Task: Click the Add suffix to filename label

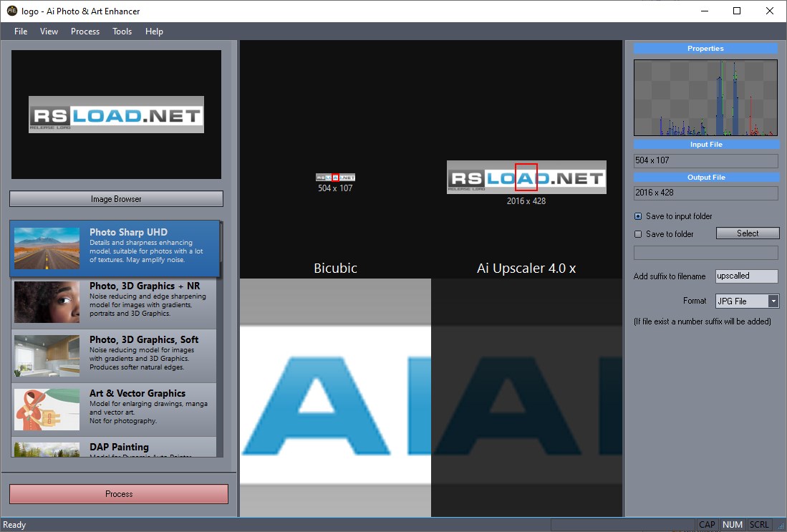Action: tap(669, 276)
